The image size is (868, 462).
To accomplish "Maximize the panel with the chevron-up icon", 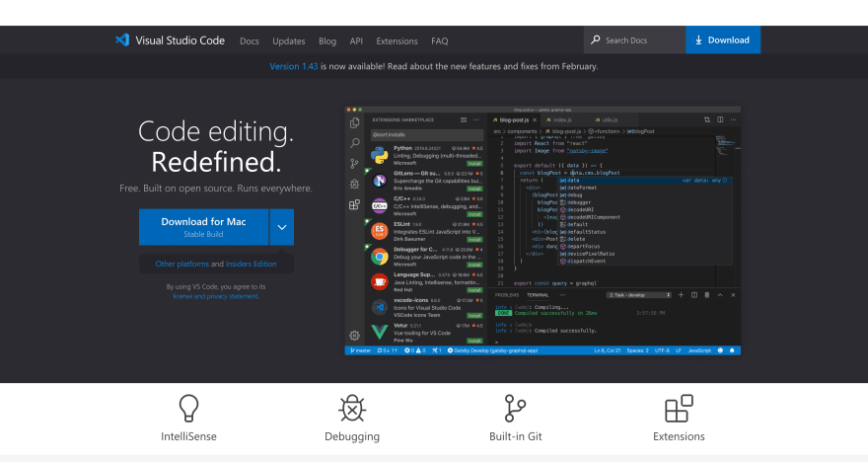I will pyautogui.click(x=720, y=295).
